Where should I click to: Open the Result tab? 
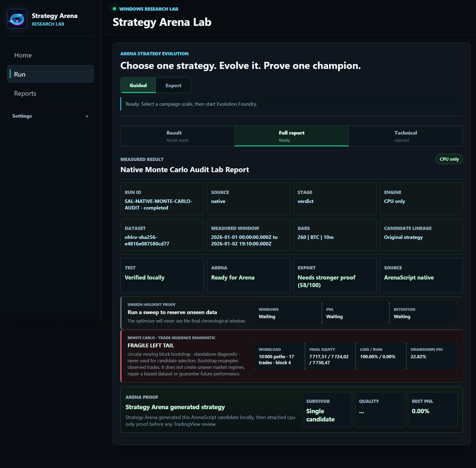click(178, 136)
